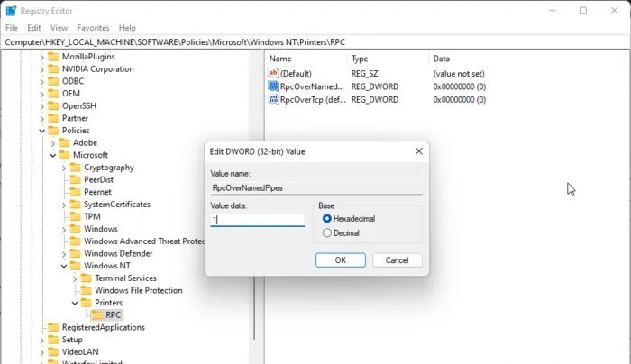Collapse the Policies tree node
Image resolution: width=631 pixels, height=364 pixels.
[x=41, y=131]
